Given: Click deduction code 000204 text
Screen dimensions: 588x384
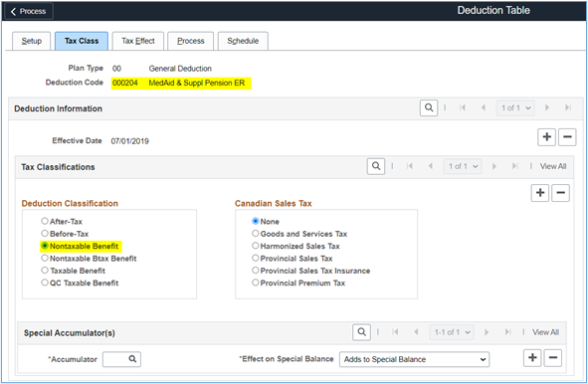Looking at the screenshot, I should coord(125,83).
